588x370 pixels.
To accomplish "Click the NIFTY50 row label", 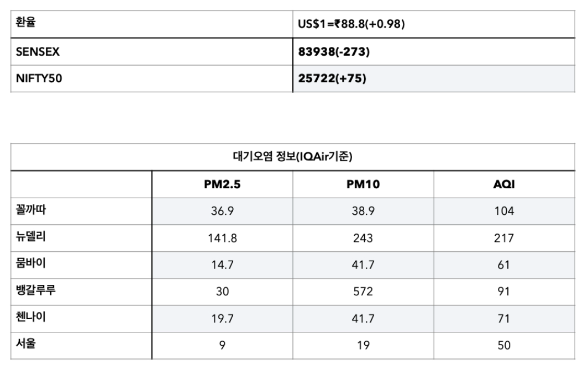I will (x=39, y=79).
